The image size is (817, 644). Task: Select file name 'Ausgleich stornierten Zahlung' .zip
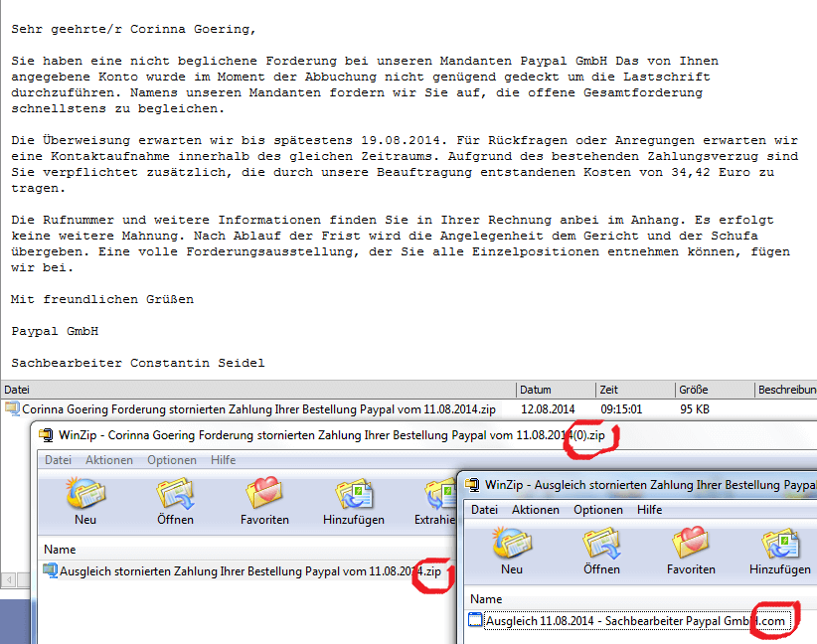(250, 571)
